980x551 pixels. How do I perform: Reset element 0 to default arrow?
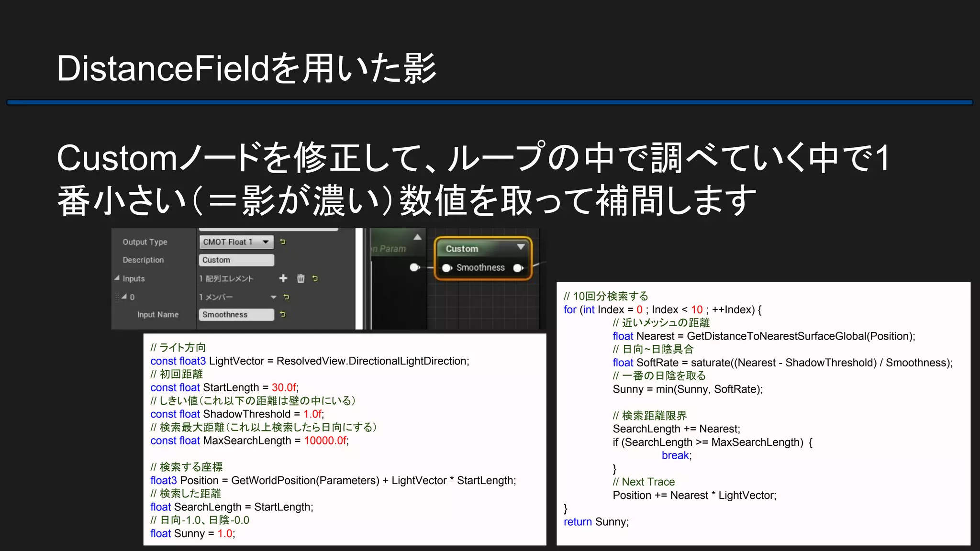[286, 297]
